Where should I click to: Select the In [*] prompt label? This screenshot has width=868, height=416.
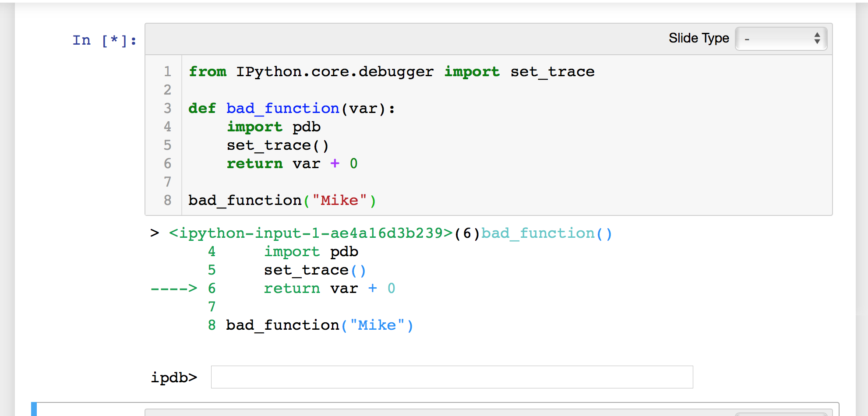coord(104,40)
